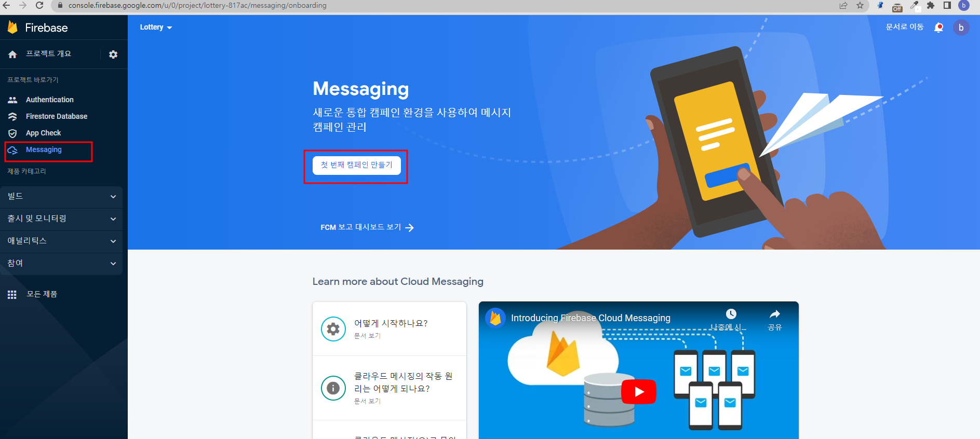The width and height of the screenshot is (980, 439).
Task: Click the Firestore Database icon
Action: (12, 116)
